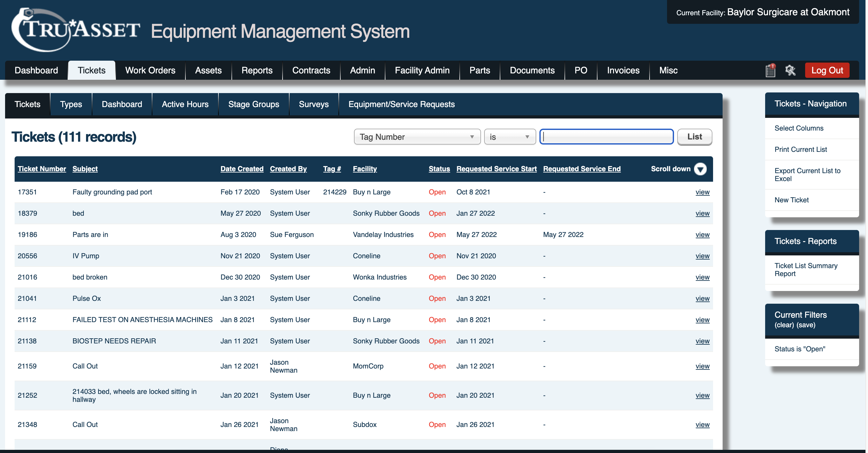Screen dimensions: 868x453
Task: Open the clipboard notifications icon
Action: tap(770, 70)
